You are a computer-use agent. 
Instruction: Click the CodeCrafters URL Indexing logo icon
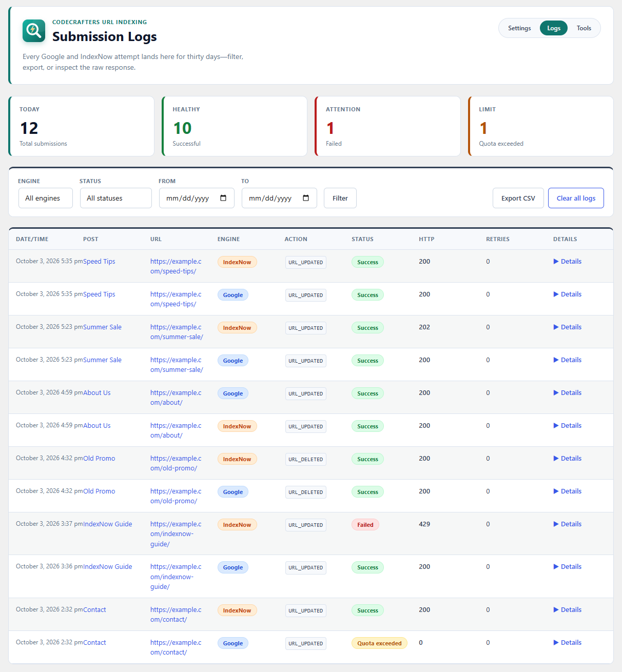34,31
